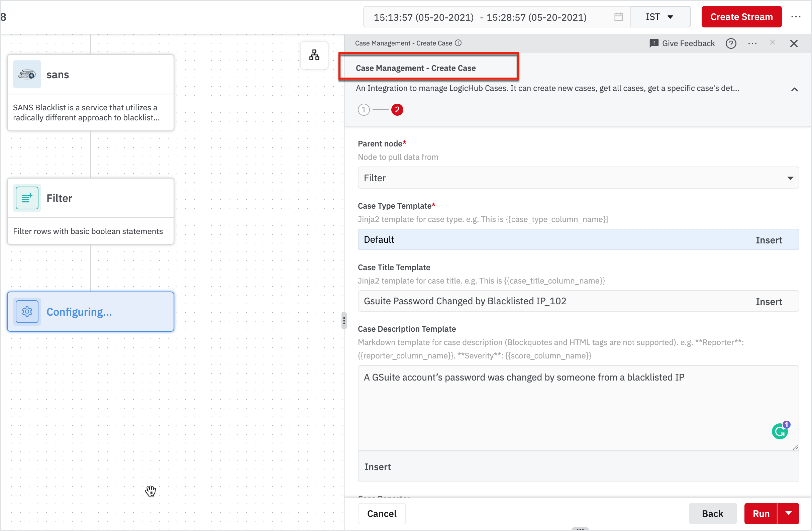Click the Filter node icon
This screenshot has width=812, height=531.
pos(27,198)
